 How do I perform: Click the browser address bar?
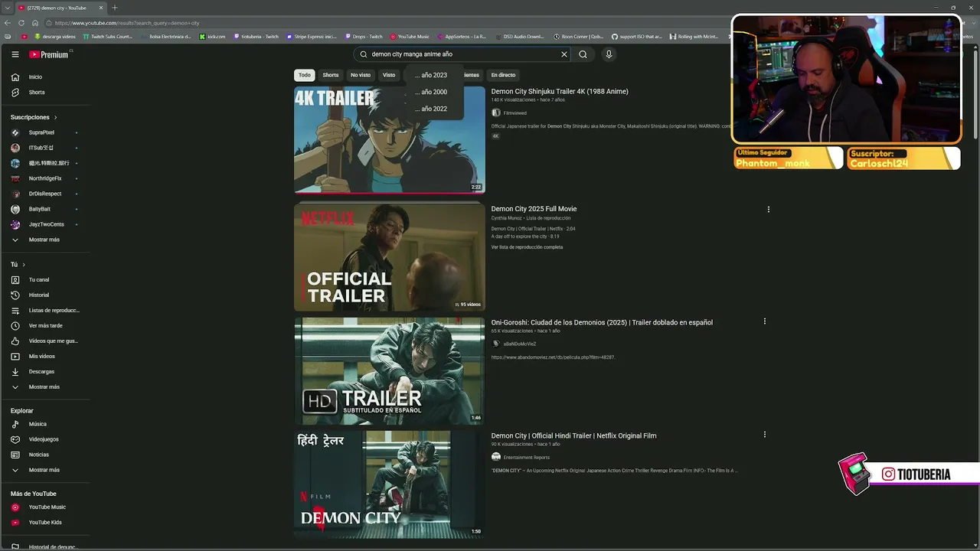point(383,23)
